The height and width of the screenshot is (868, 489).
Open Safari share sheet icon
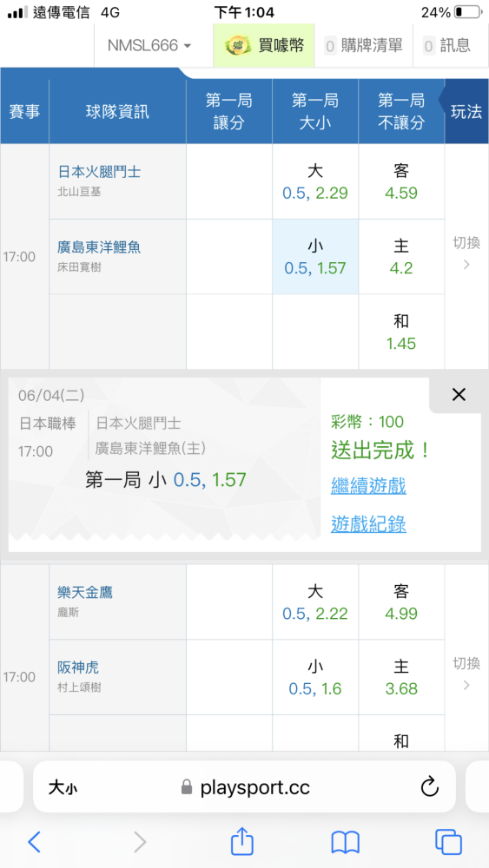242,841
